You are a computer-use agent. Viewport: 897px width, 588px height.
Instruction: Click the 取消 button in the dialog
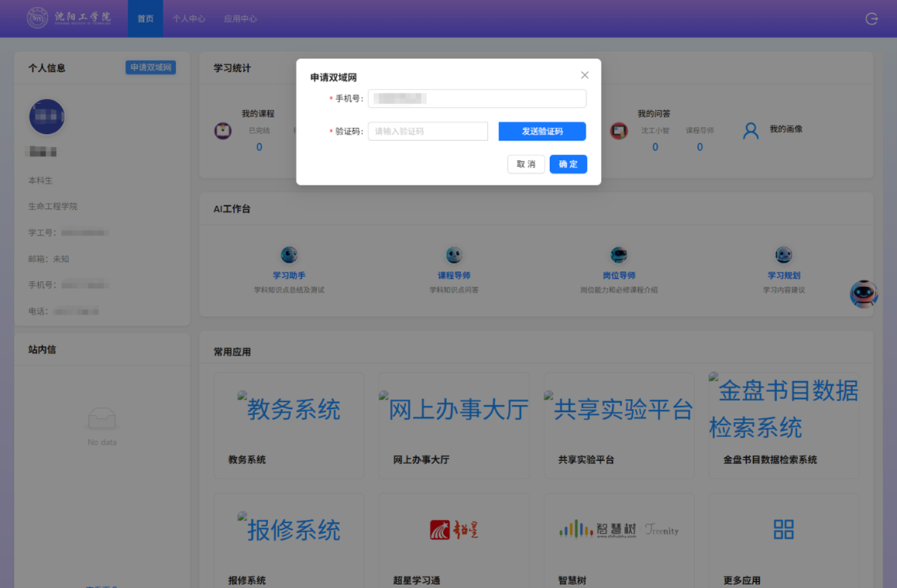pyautogui.click(x=525, y=165)
